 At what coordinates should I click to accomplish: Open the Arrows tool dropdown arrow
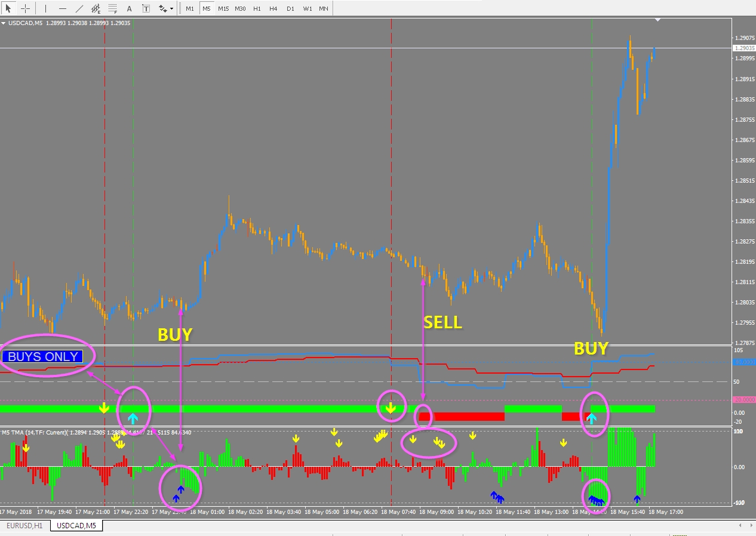click(x=172, y=8)
